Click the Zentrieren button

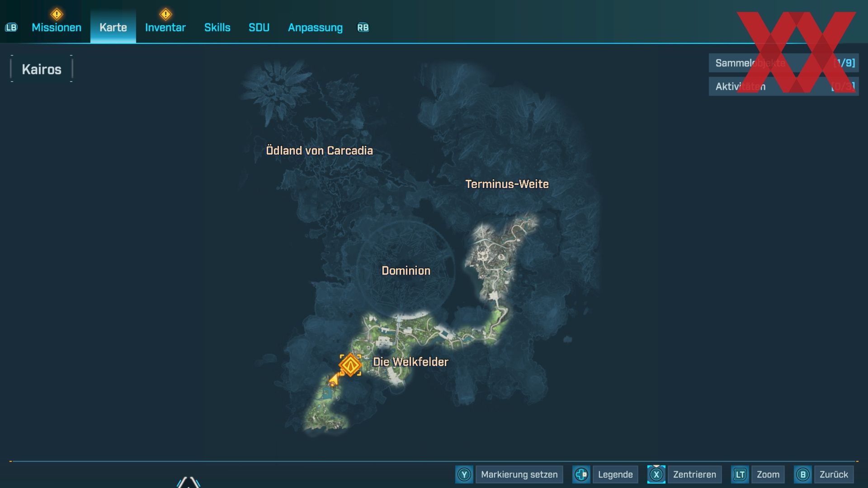[694, 474]
